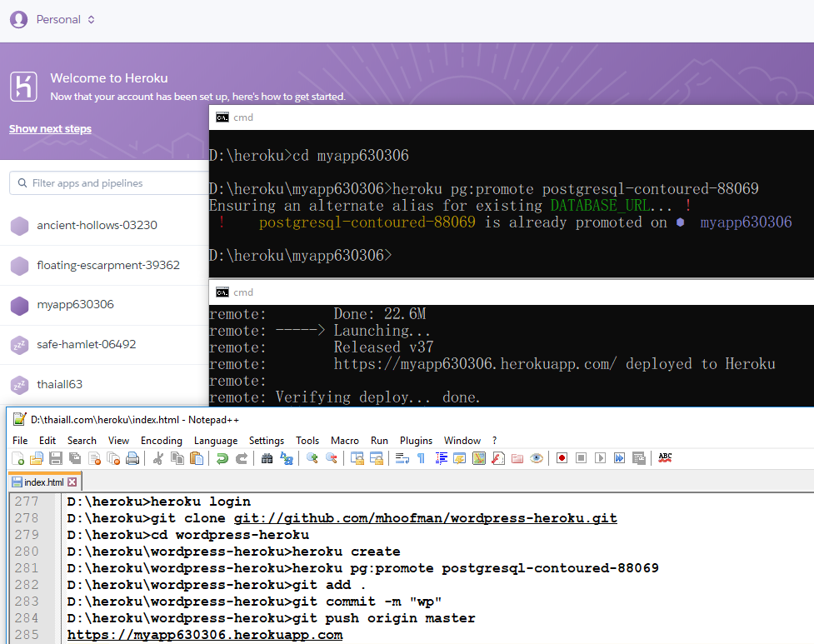Close the index.html tab with its X
The height and width of the screenshot is (644, 814).
click(x=72, y=482)
